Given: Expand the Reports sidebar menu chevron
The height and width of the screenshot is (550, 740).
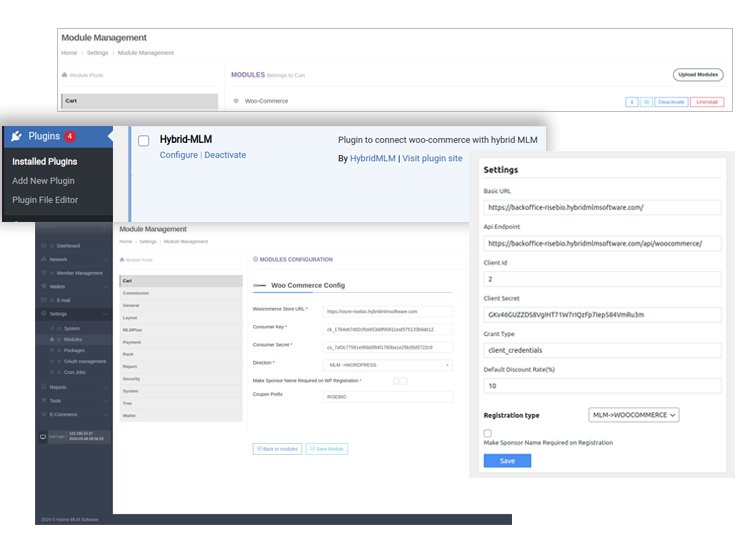Looking at the screenshot, I should pos(104,387).
